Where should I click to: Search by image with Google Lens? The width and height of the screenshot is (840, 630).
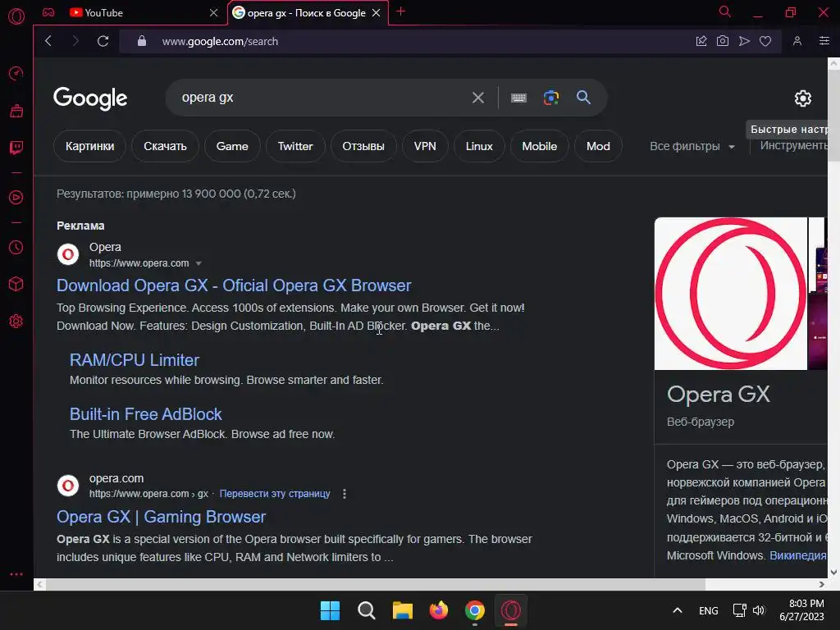[551, 98]
